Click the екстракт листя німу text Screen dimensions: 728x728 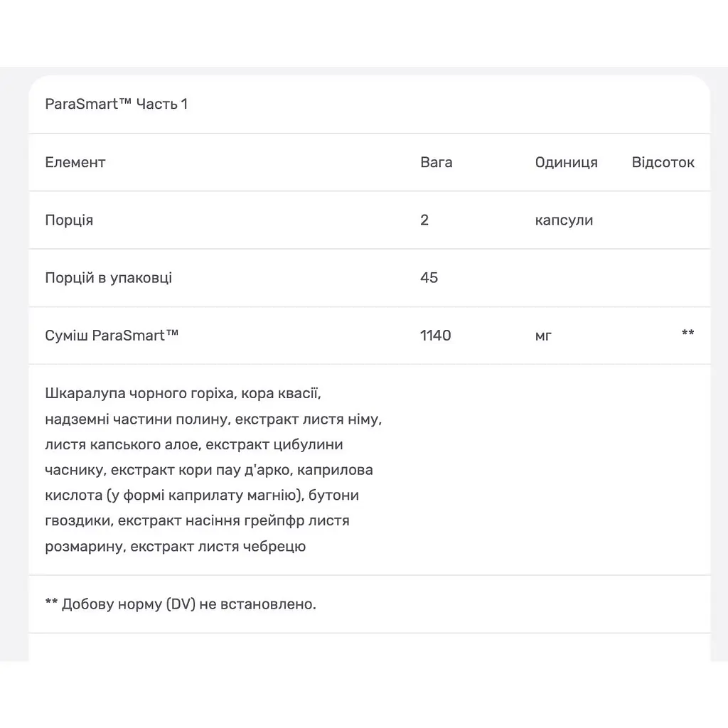point(309,419)
